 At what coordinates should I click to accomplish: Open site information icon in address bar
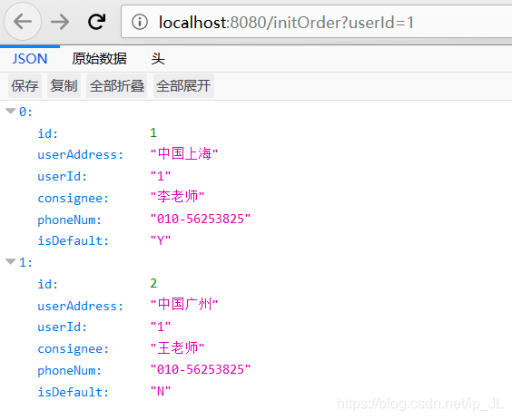pos(140,22)
